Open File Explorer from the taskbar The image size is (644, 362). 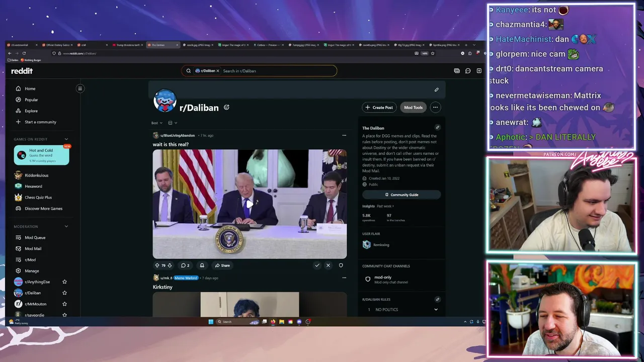coord(282,322)
